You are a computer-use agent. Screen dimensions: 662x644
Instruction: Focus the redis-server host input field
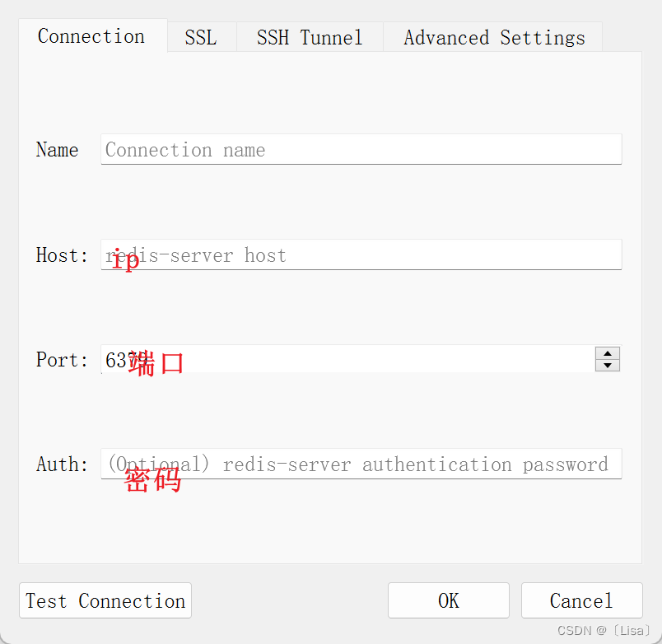(x=361, y=254)
